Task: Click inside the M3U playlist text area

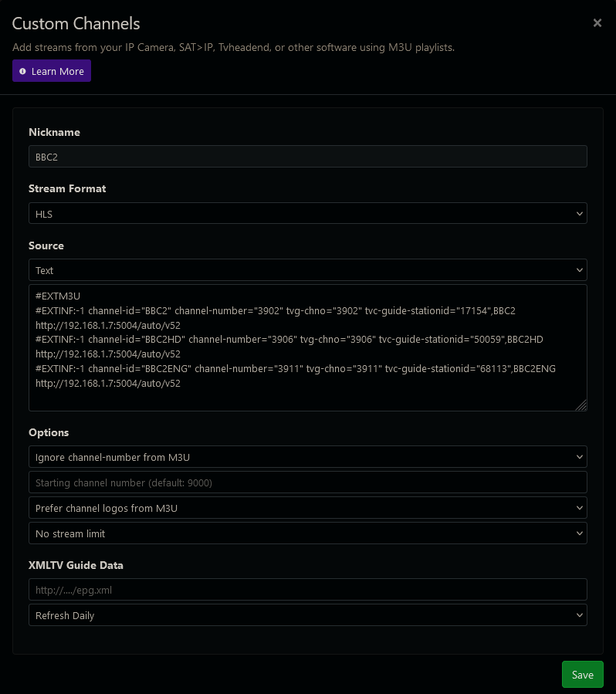Action: point(309,347)
